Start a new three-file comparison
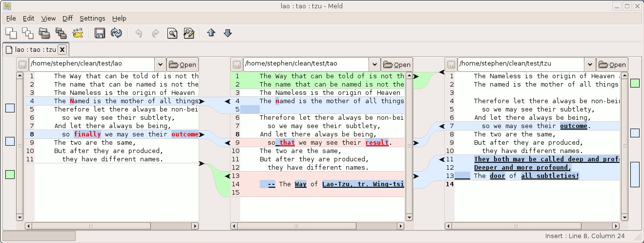 click(x=28, y=33)
